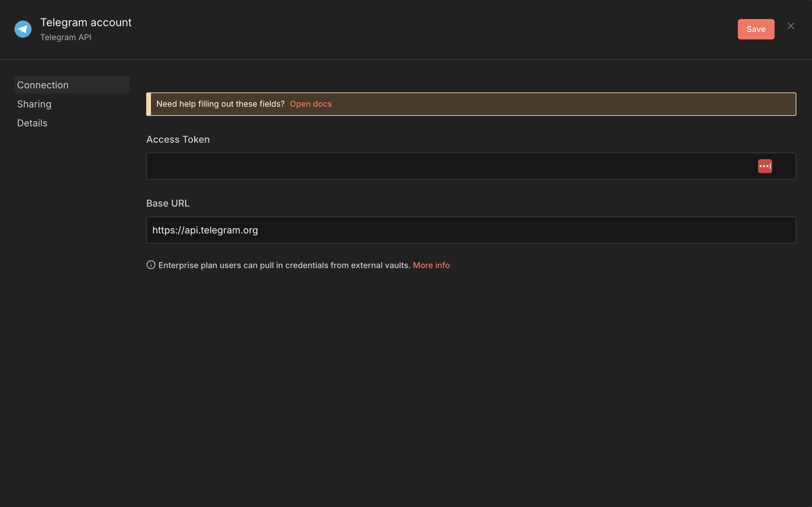
Task: Click the Enterprise plan vaults notice text
Action: [x=284, y=265]
